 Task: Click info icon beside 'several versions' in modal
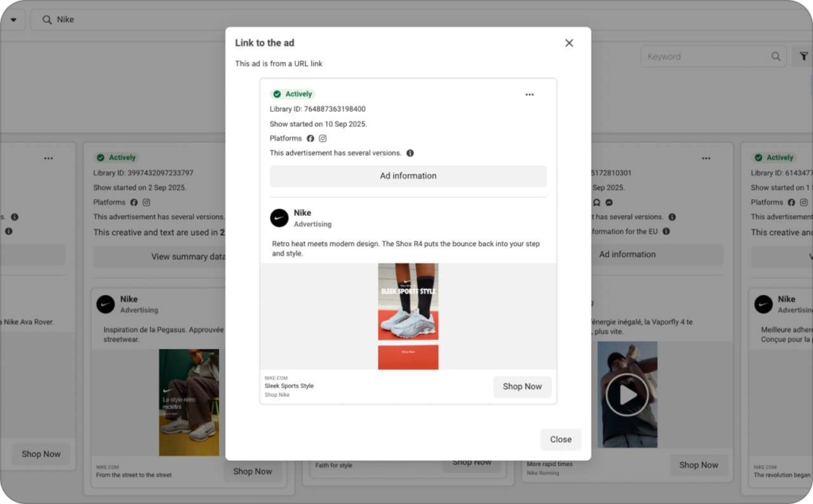click(410, 153)
